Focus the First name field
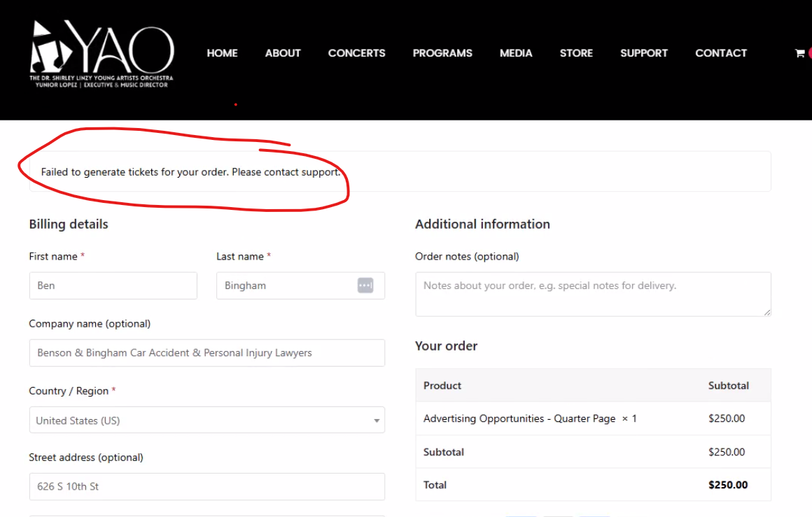The height and width of the screenshot is (517, 812). (x=113, y=285)
